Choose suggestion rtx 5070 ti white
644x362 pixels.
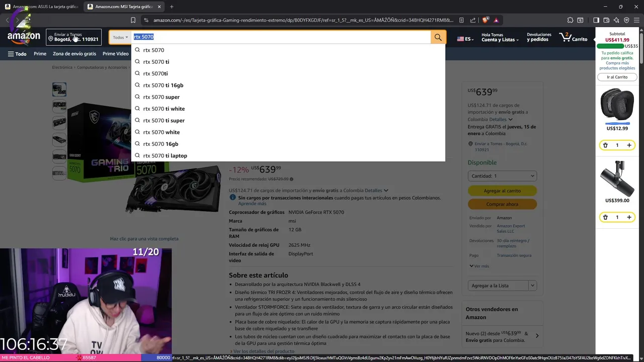tap(288, 109)
